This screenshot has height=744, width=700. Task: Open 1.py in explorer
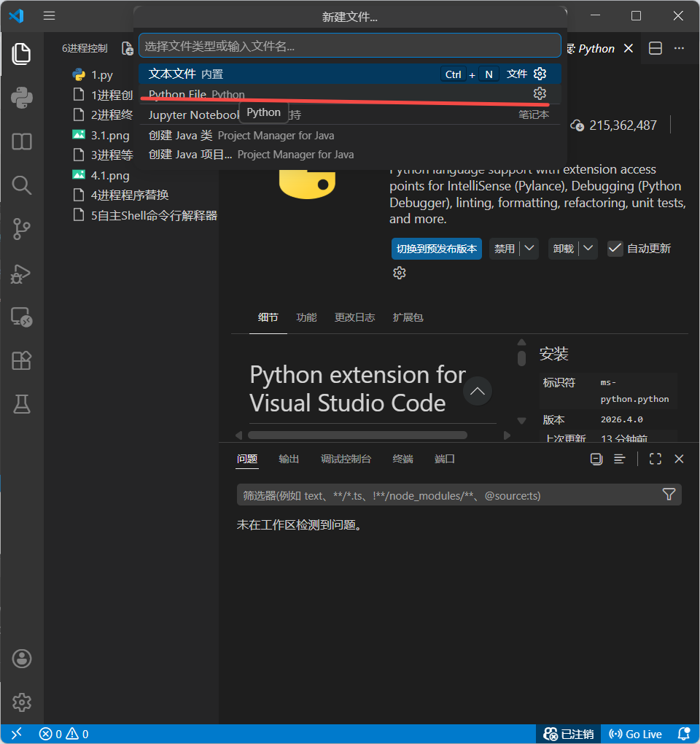[102, 74]
